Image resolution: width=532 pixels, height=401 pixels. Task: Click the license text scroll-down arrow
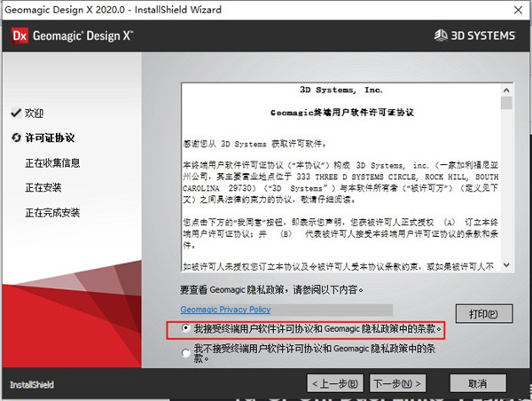506,265
